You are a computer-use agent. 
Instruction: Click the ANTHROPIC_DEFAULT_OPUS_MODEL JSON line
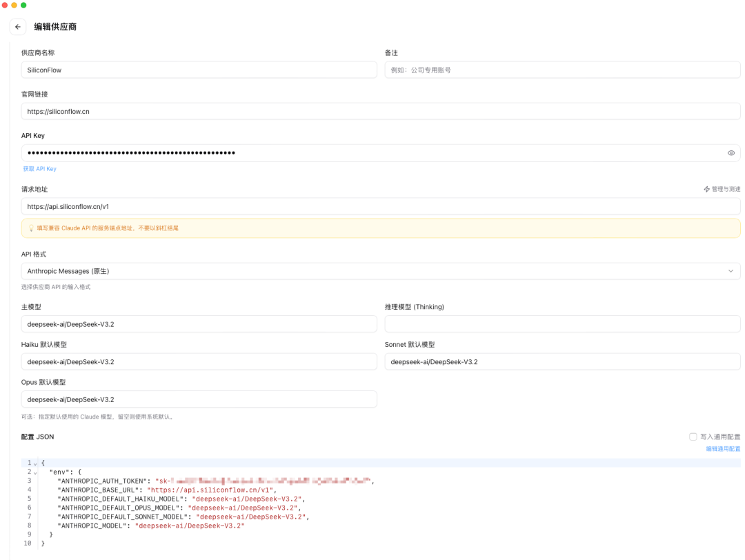[179, 508]
